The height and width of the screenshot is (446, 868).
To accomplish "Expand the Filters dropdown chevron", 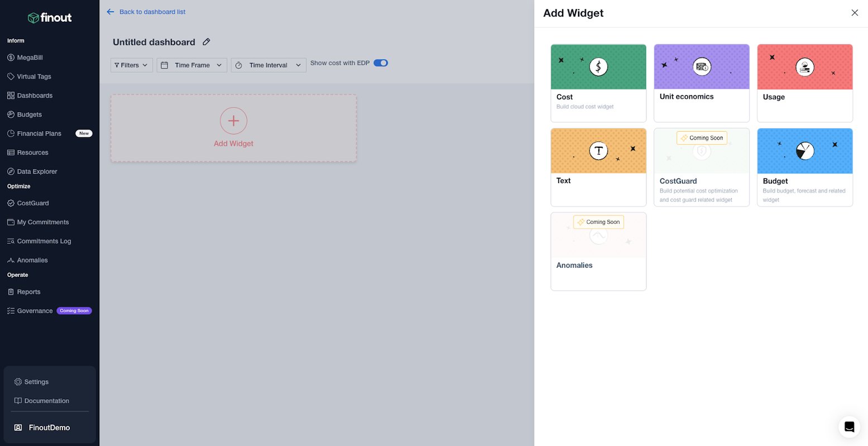I will tap(145, 65).
